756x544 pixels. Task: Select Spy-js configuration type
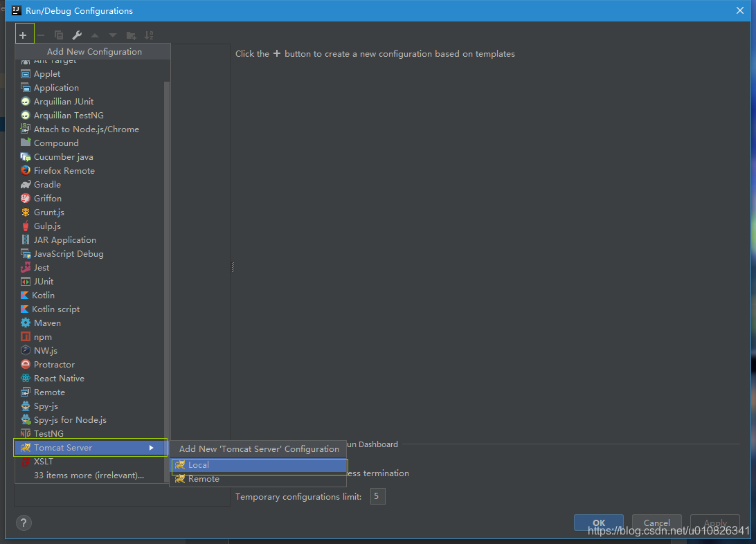90,406
